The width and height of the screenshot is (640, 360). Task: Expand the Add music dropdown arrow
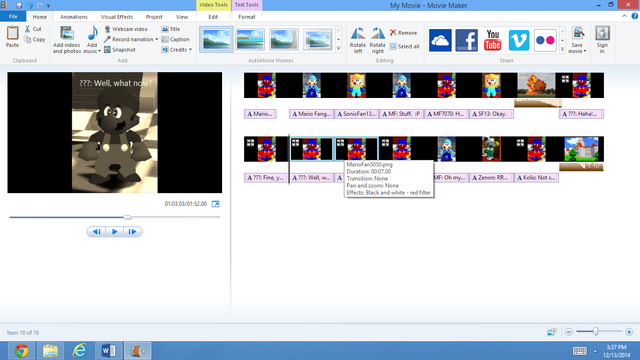[x=99, y=51]
